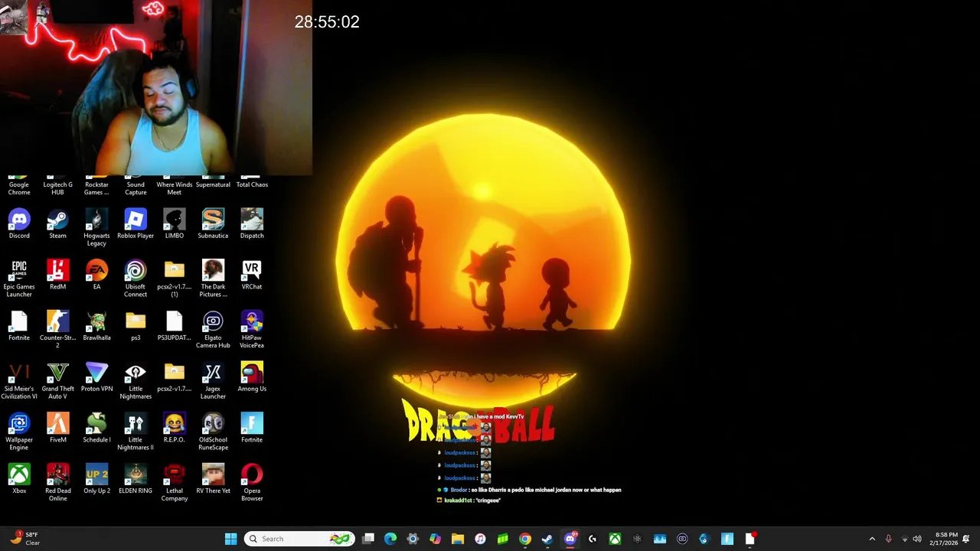This screenshot has width=980, height=551.
Task: Open the Xbox desktop shortcut
Action: pos(19,479)
